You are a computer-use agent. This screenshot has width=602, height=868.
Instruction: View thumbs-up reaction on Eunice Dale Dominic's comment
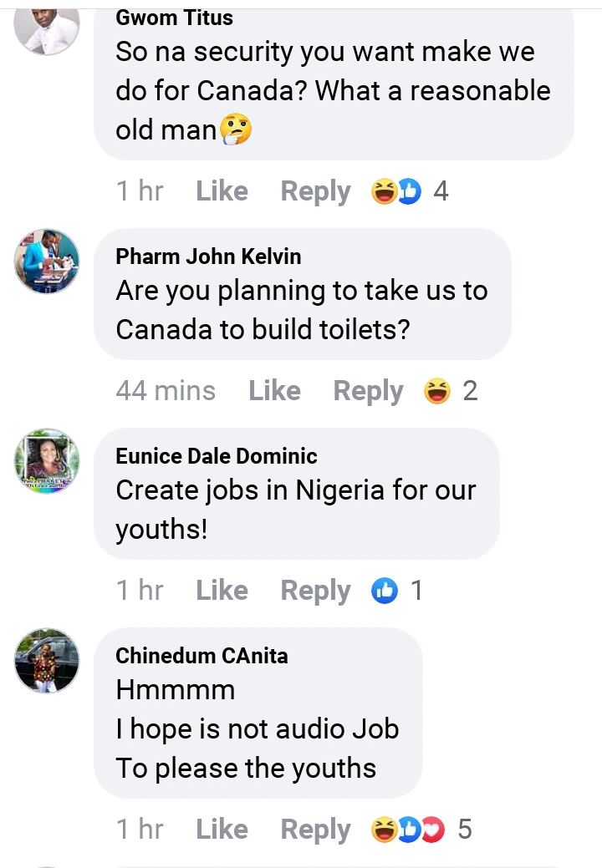tap(385, 591)
